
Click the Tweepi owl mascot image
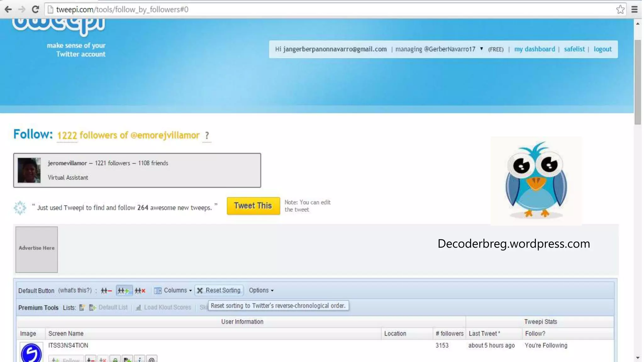click(x=536, y=180)
